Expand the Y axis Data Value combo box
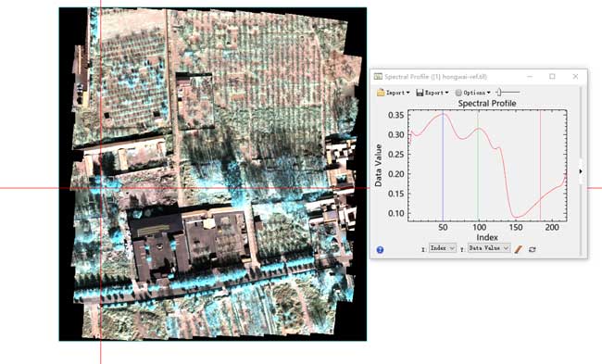This screenshot has width=602, height=364. (489, 248)
